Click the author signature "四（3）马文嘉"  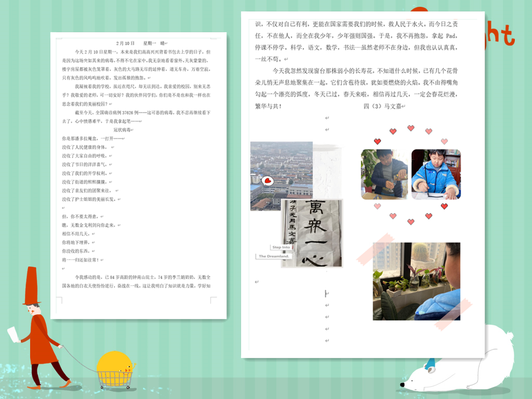(382, 106)
